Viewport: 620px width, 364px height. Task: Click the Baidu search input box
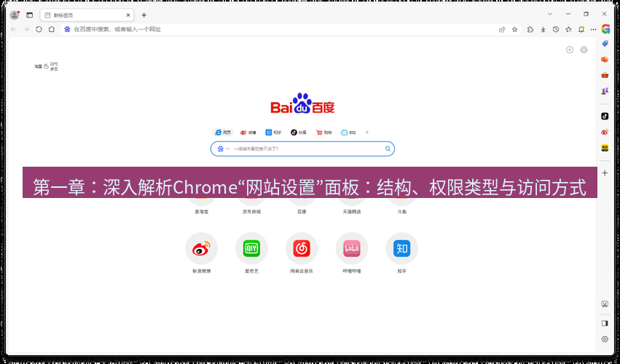(302, 149)
